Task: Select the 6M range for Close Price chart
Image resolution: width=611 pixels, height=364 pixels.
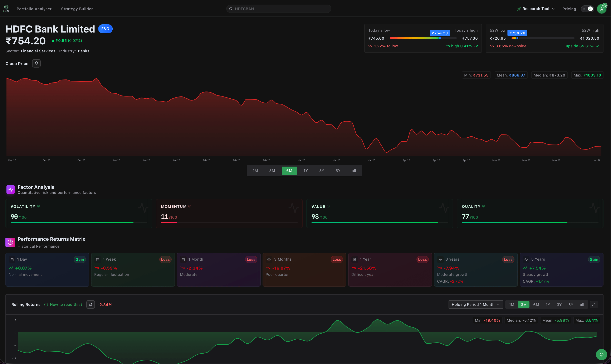Action: (x=289, y=171)
